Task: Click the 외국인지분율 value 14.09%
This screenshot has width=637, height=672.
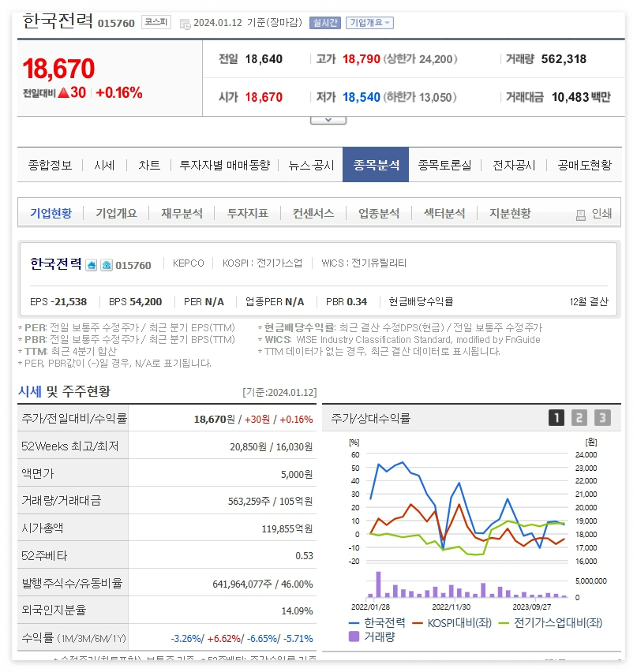Action: click(297, 610)
